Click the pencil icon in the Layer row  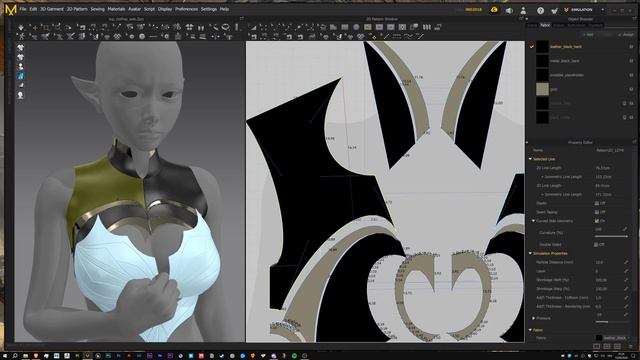626,271
